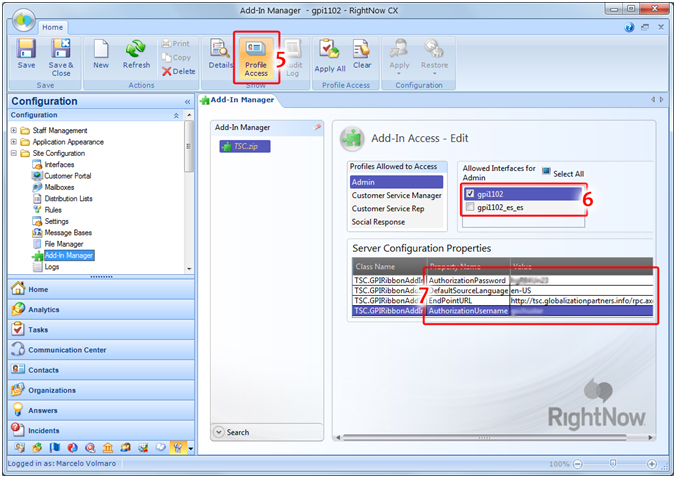Expand the Staff Management tree node
676x478 pixels.
[15, 130]
